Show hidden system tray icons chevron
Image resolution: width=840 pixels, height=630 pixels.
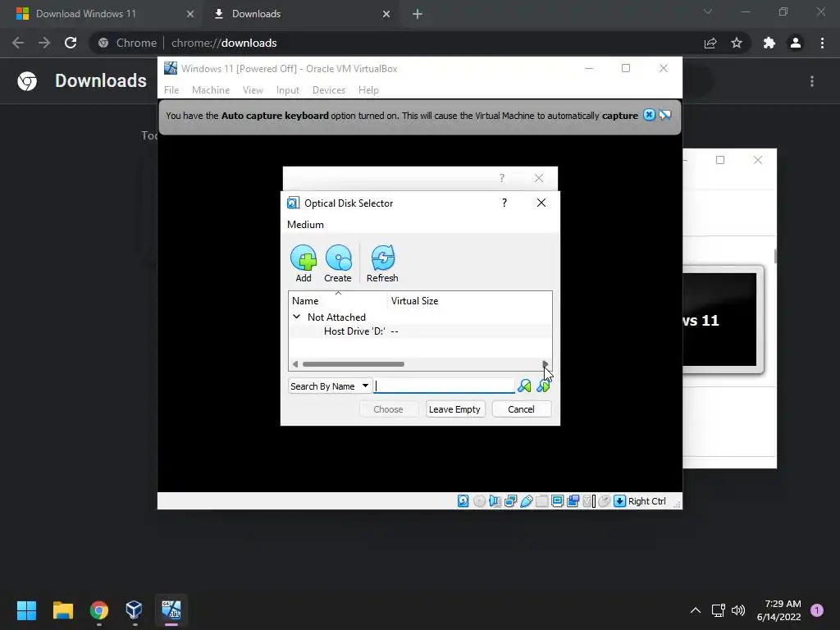(x=696, y=610)
